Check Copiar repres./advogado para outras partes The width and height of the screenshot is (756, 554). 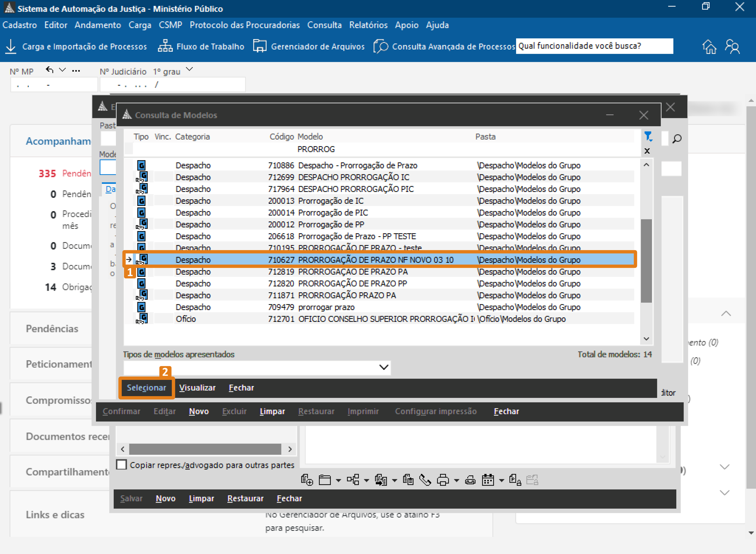pos(121,465)
